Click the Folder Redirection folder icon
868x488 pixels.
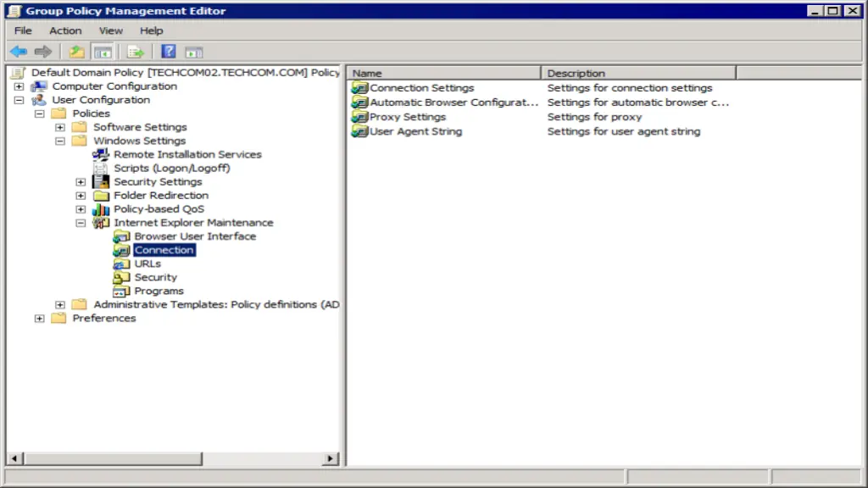pyautogui.click(x=102, y=196)
